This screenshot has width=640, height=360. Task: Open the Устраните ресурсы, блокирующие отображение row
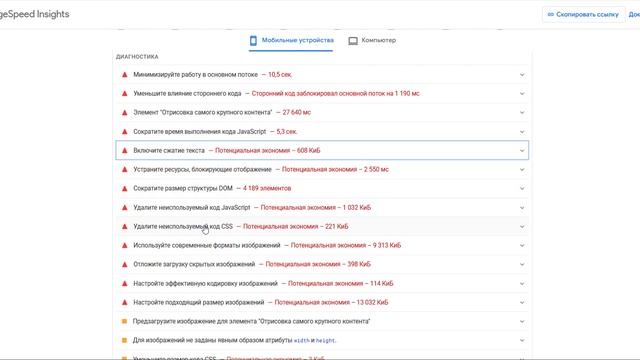click(x=322, y=169)
